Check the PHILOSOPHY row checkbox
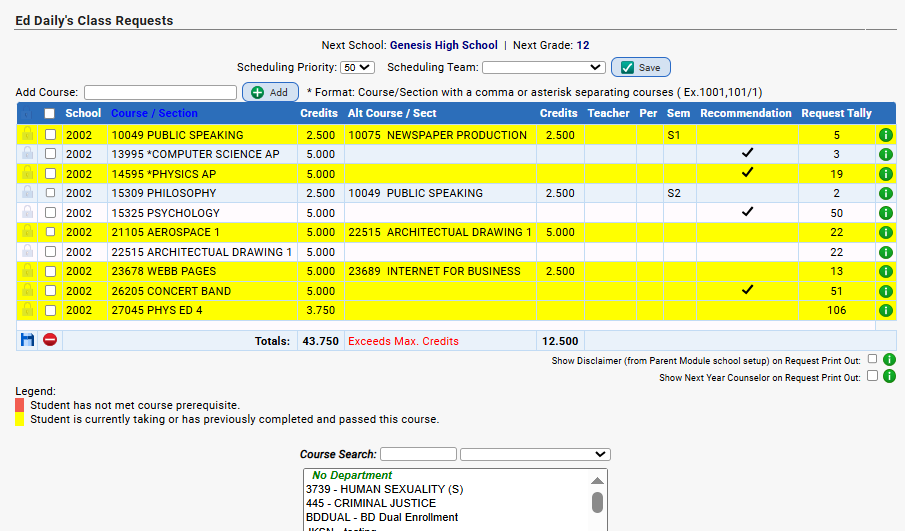Screen dimensions: 905x531 (x=50, y=193)
